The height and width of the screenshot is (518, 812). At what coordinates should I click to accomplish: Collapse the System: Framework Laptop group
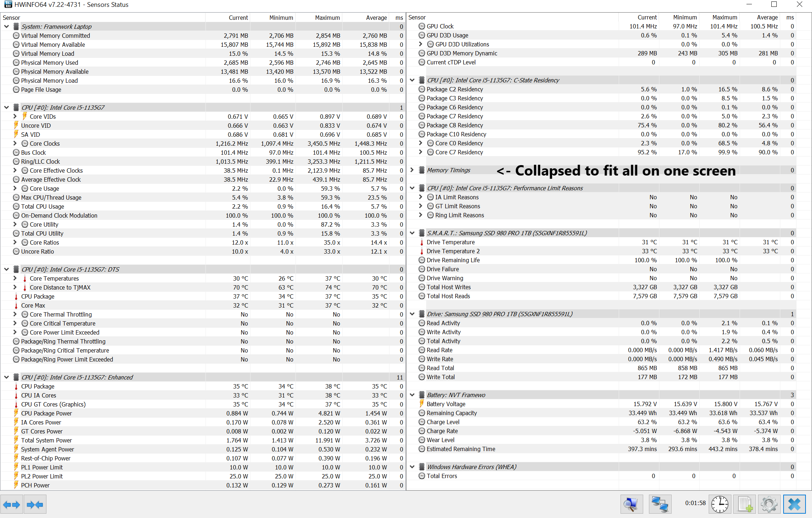6,27
